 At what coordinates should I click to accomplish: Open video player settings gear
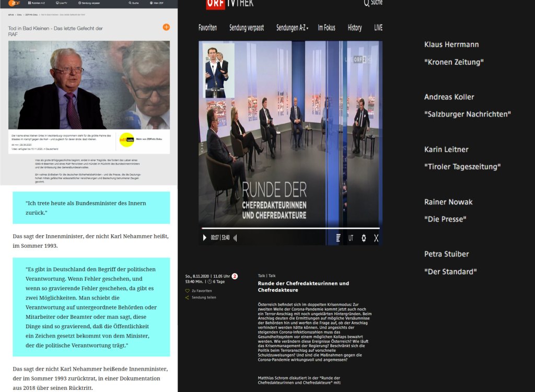[364, 238]
